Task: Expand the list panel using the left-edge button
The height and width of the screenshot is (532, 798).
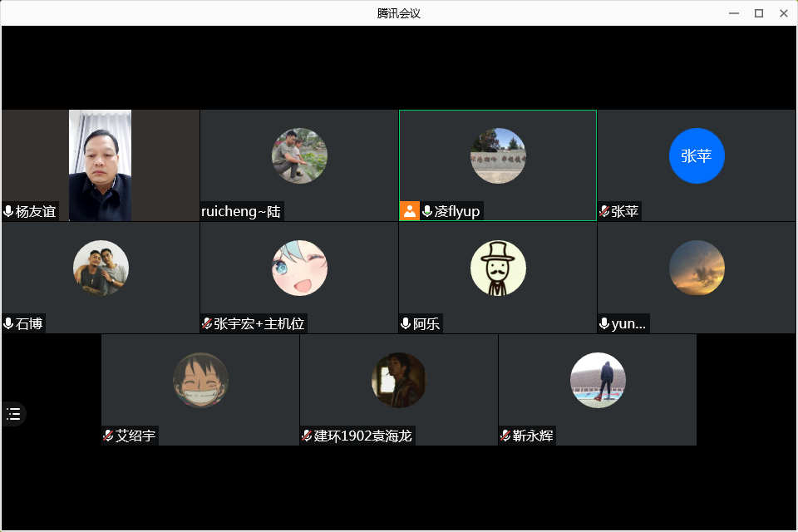Action: (x=13, y=414)
